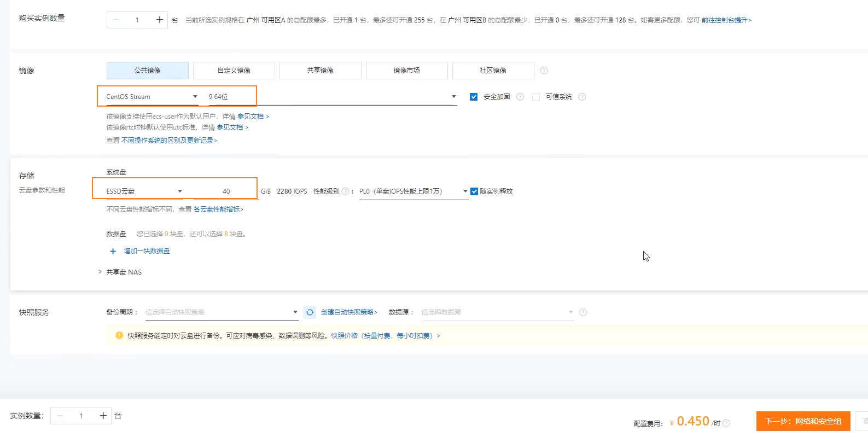
Task: Open the 快照价格 pricing link
Action: (x=385, y=336)
